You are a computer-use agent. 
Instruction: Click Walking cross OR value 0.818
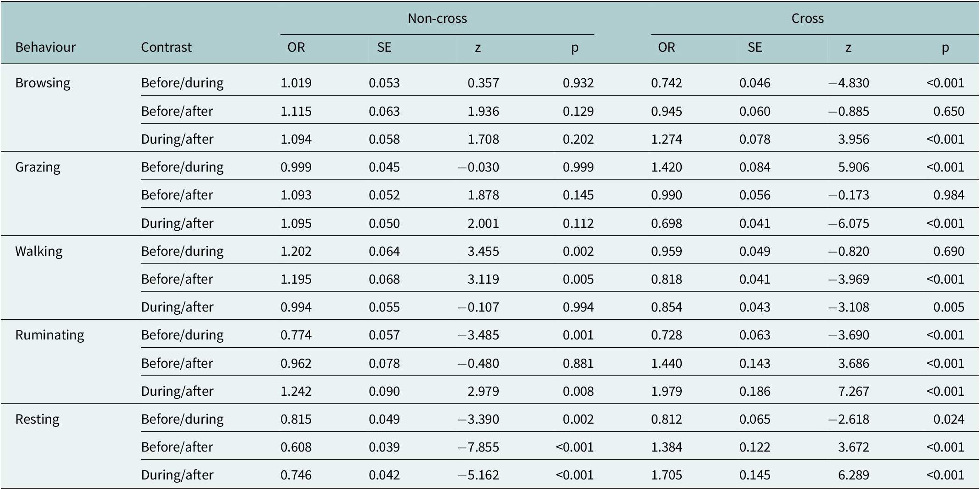coord(667,279)
